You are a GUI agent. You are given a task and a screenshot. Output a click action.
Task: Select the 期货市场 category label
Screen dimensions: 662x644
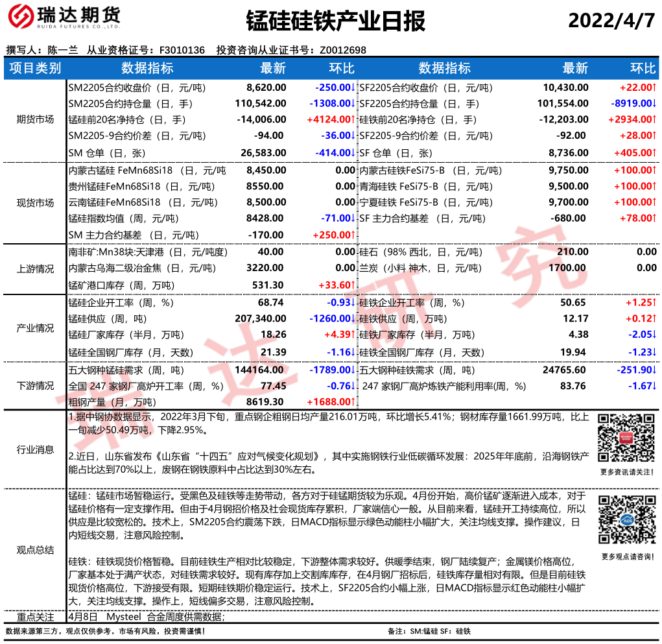click(x=35, y=120)
